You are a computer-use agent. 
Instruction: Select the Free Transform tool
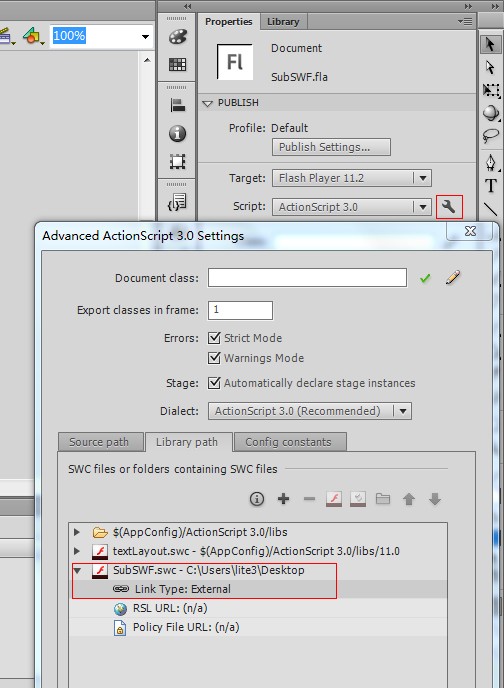point(491,90)
